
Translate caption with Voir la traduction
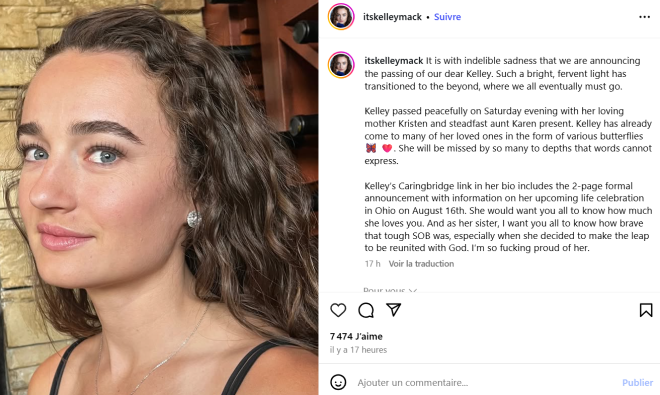tap(421, 264)
